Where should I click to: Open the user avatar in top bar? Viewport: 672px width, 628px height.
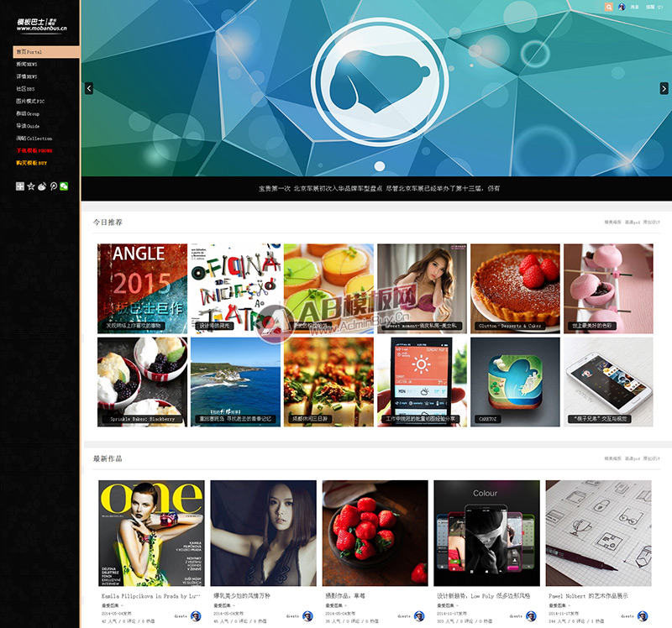point(622,7)
